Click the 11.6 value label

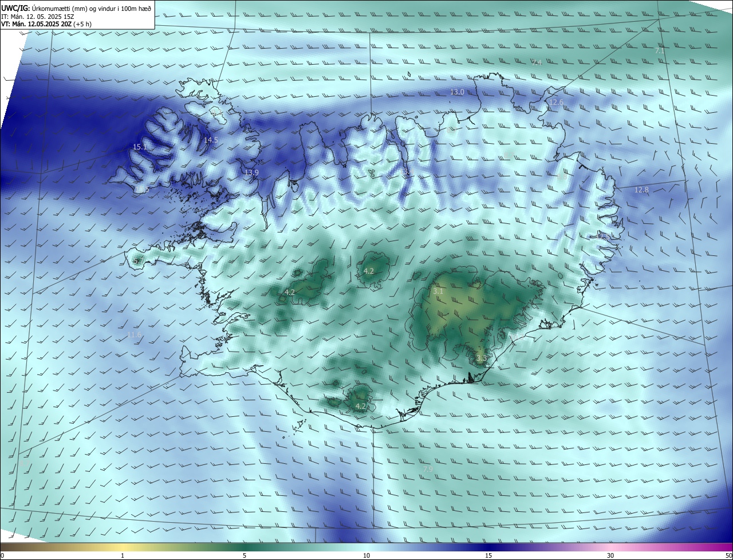click(134, 334)
